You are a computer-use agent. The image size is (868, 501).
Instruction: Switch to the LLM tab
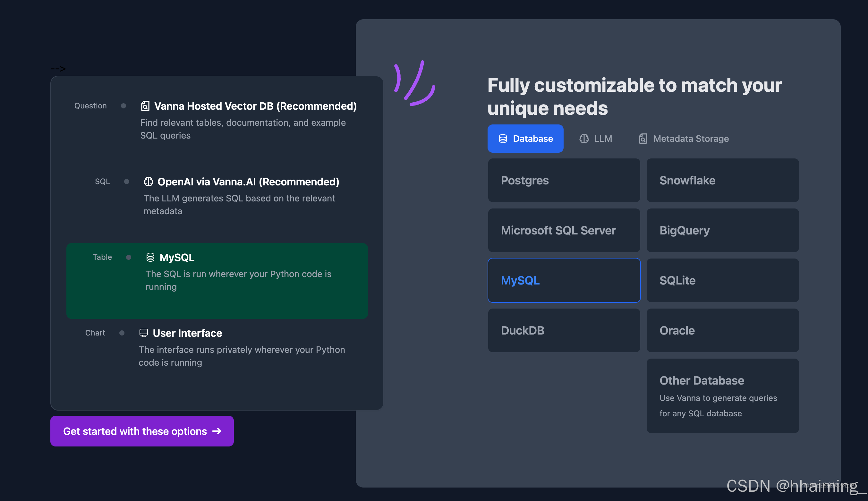coord(596,139)
